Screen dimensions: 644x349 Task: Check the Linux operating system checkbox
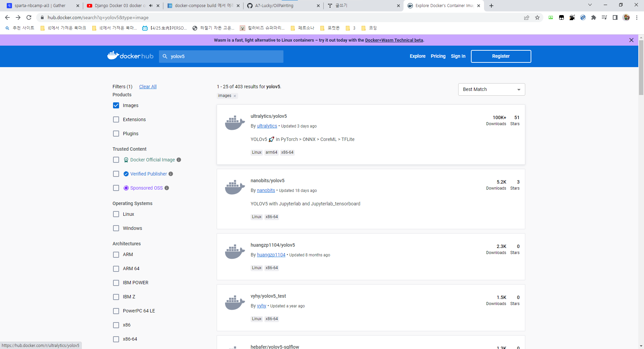116,214
